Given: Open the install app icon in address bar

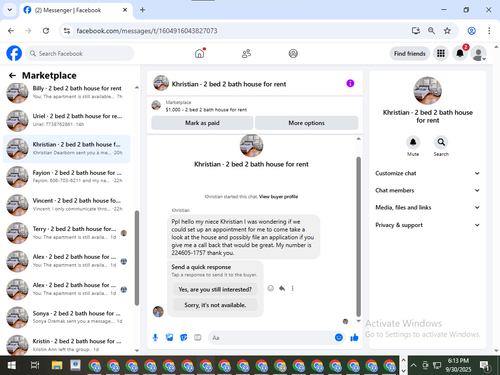Looking at the screenshot, I should pyautogui.click(x=416, y=31).
